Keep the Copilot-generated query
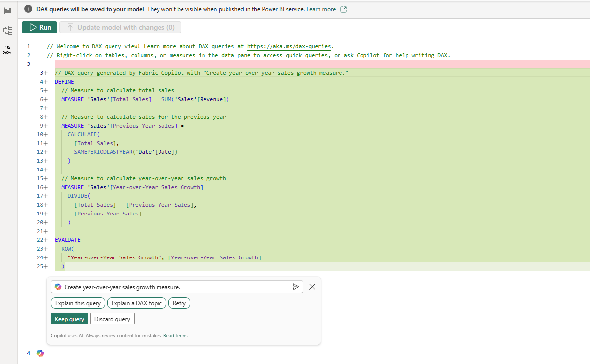Image resolution: width=590 pixels, height=364 pixels. coord(69,319)
